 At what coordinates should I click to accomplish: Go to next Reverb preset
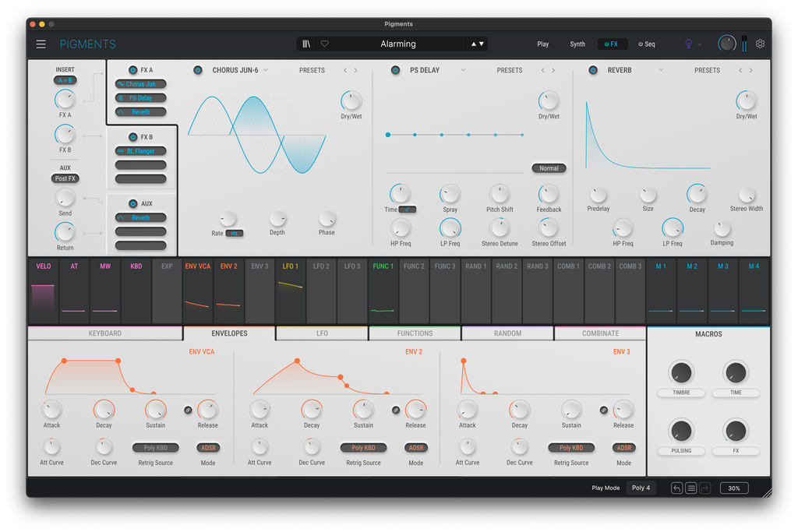click(750, 70)
